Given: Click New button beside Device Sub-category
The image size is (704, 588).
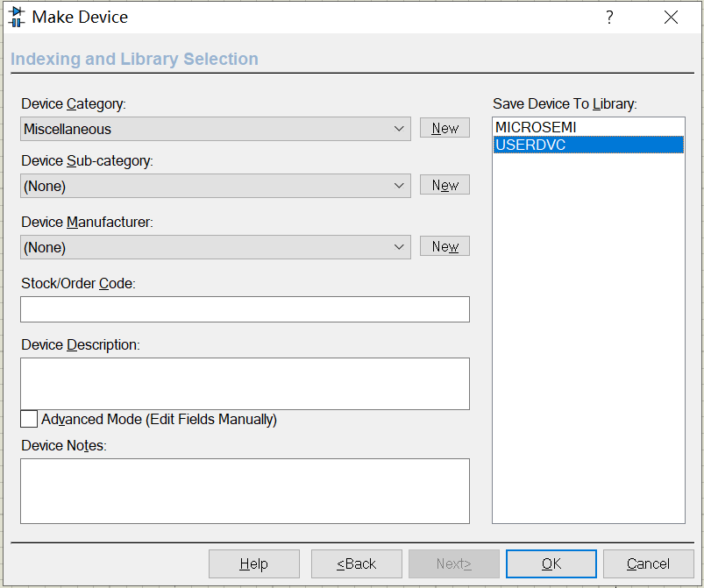Looking at the screenshot, I should 444,185.
